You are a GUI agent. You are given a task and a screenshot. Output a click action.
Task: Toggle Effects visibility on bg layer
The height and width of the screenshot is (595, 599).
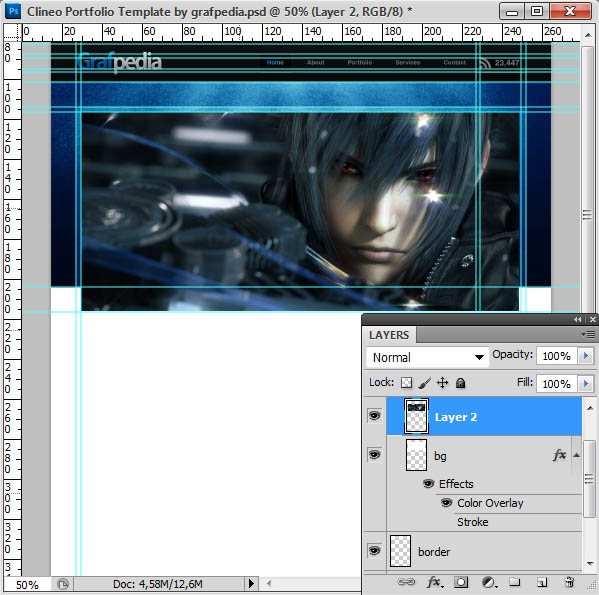429,484
